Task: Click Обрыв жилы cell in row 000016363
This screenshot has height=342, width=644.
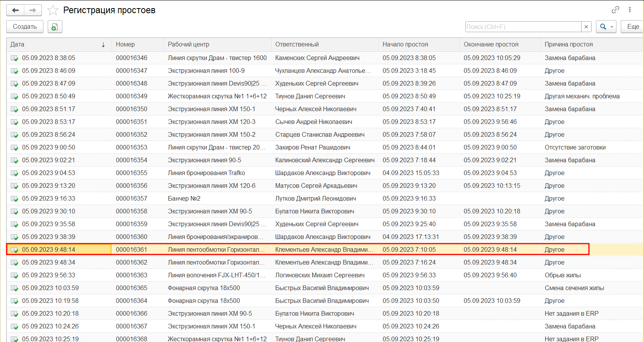Action: [563, 275]
